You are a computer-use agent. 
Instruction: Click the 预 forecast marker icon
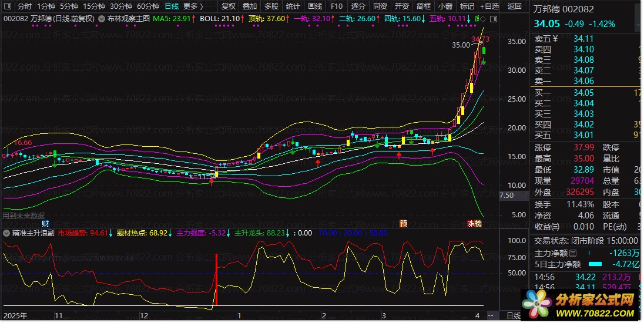[403, 223]
